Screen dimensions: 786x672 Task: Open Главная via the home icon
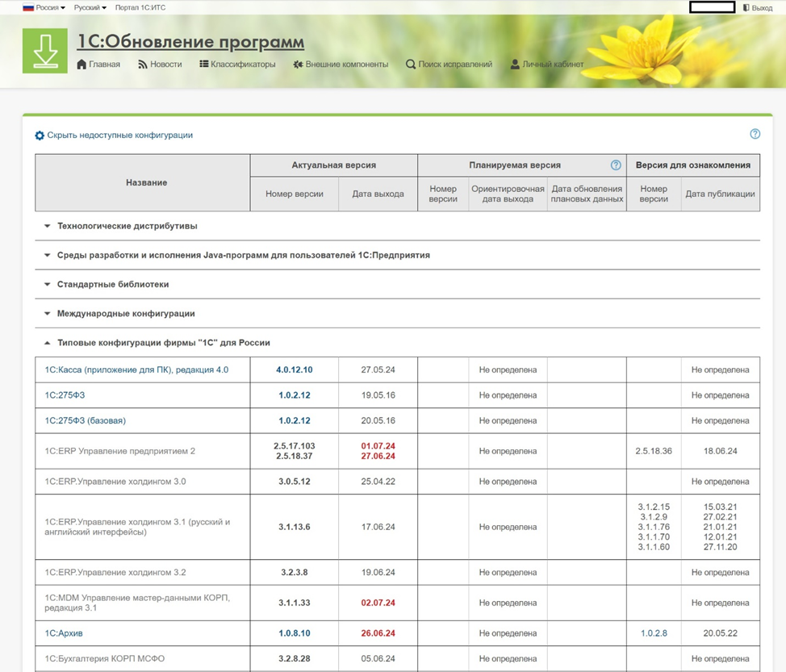pos(82,65)
